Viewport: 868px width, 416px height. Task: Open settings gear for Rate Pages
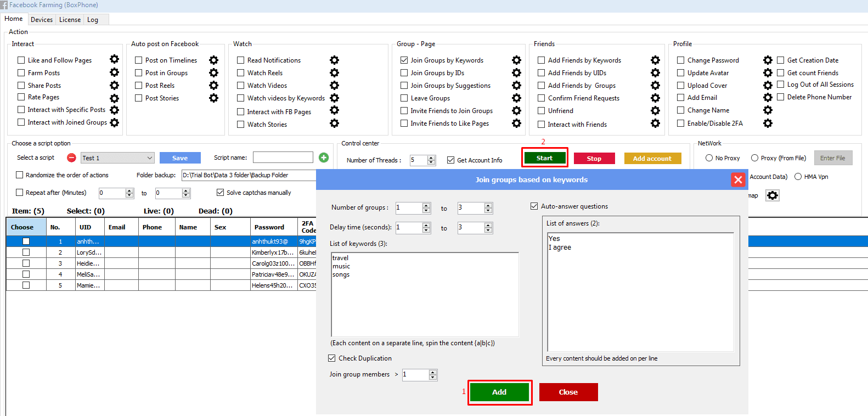[x=114, y=98]
